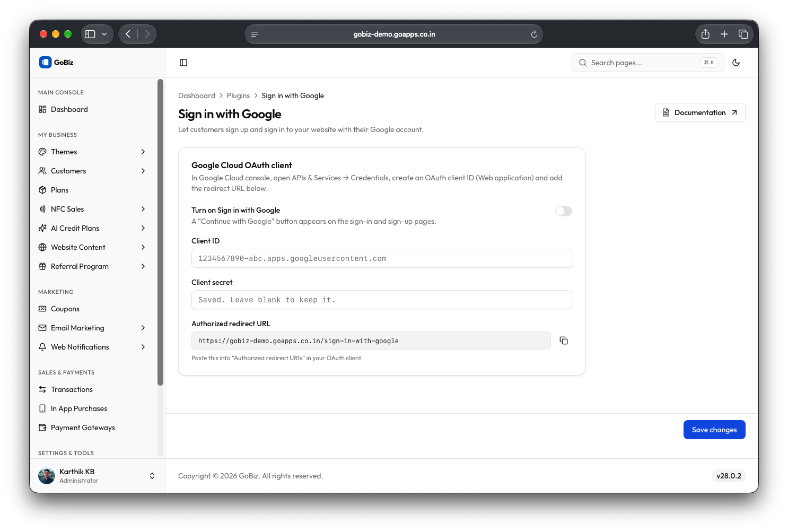Save changes button
Screen dimensions: 788x532
tap(714, 430)
